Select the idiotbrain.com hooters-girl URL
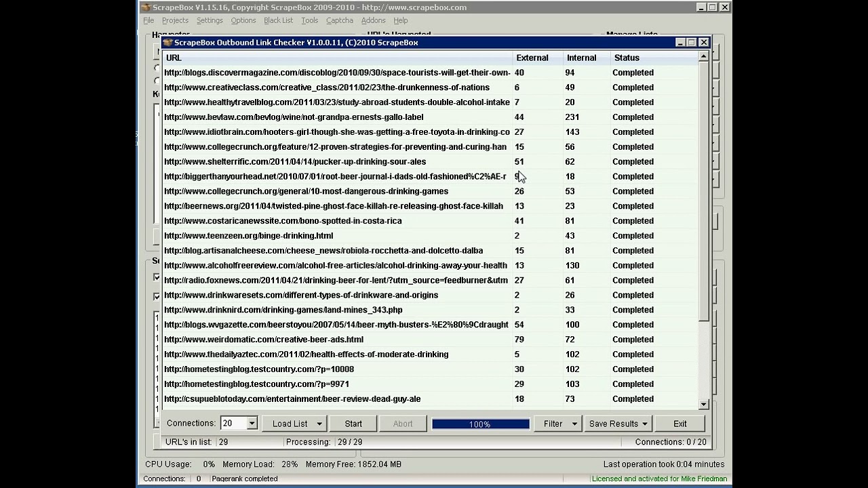Viewport: 868px width, 488px height. [x=337, y=132]
